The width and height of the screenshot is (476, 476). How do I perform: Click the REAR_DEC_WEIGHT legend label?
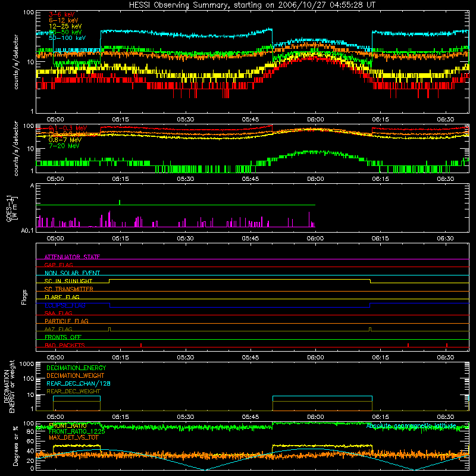[x=73, y=392]
